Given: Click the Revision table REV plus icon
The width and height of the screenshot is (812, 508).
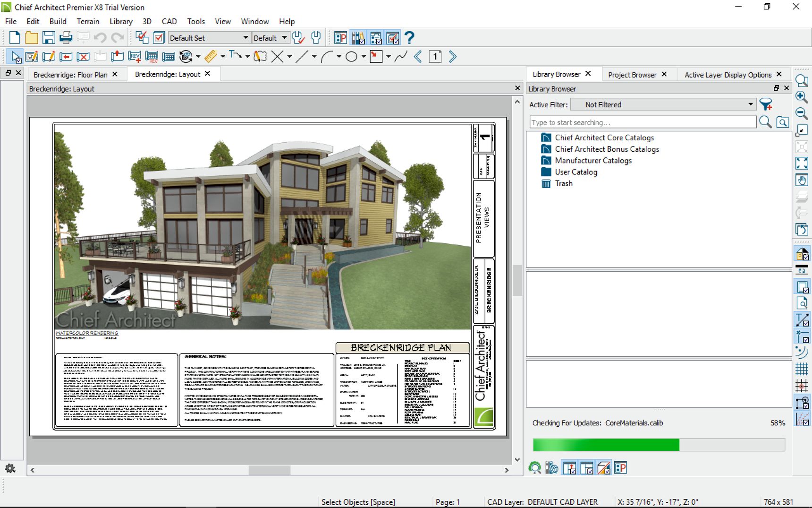Looking at the screenshot, I should tap(135, 57).
